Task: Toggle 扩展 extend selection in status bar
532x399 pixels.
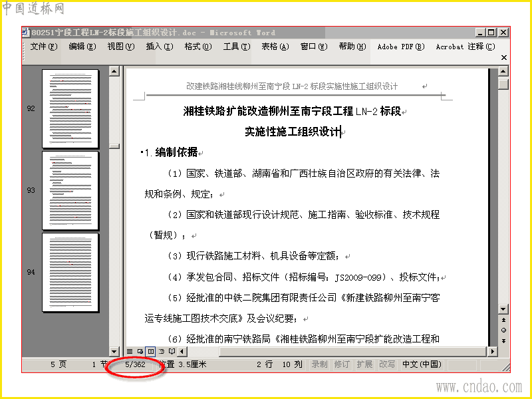Action: click(364, 364)
